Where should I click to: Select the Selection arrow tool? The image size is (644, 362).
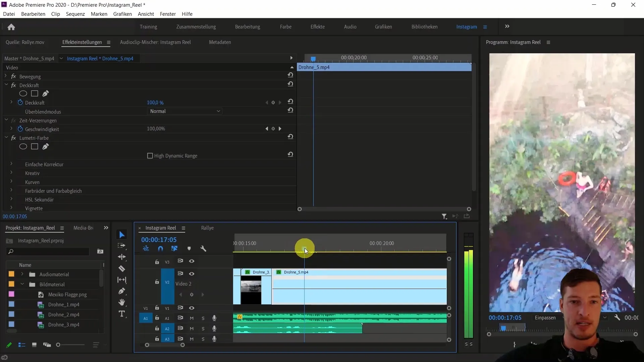(122, 235)
